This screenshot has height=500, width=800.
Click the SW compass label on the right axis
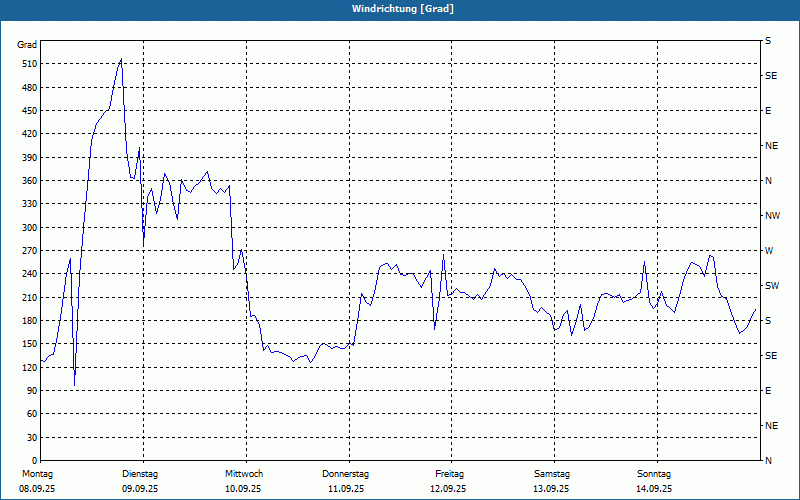[771, 286]
